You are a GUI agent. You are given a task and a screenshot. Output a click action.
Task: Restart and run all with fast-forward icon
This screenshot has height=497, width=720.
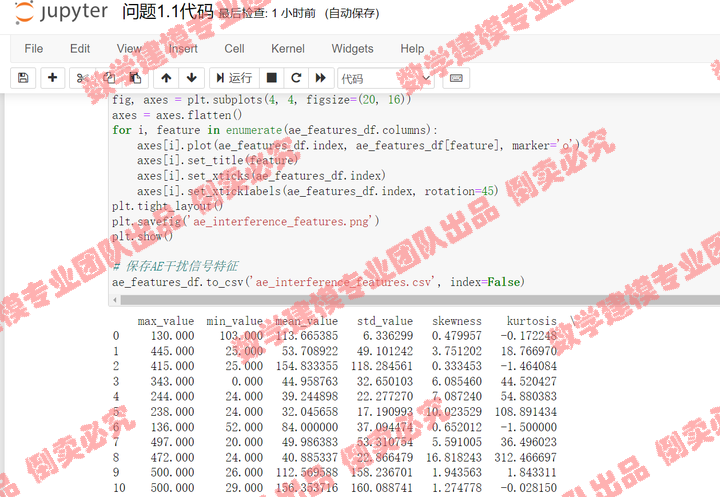click(x=321, y=78)
